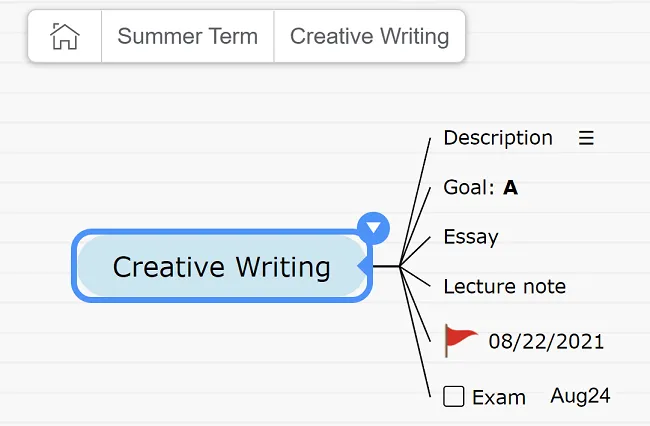Select the Exam topic label
650x426 pixels.
tap(499, 398)
